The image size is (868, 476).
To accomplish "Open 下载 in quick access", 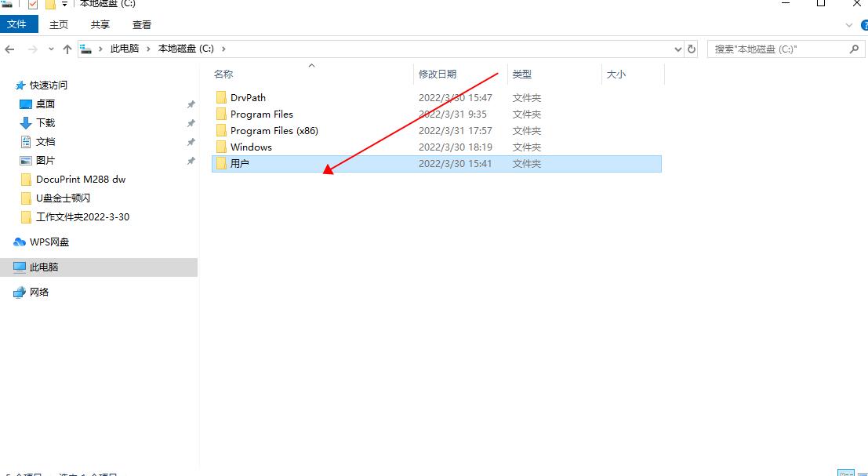I will point(45,123).
